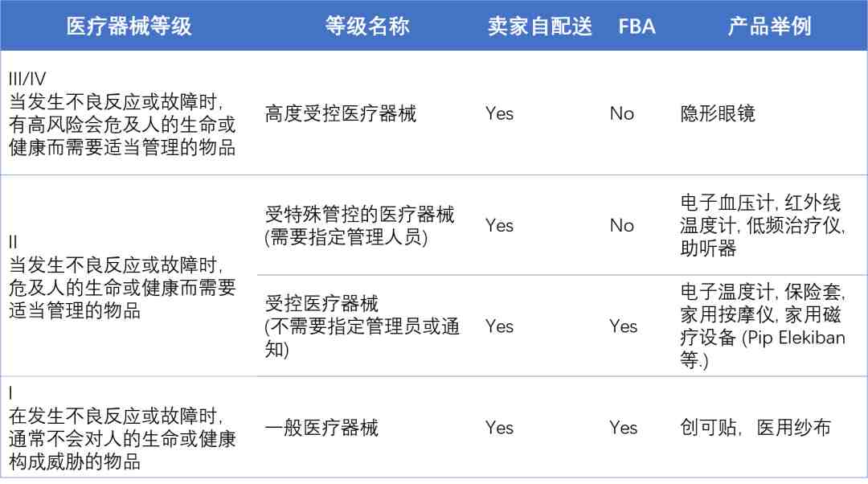Click the FBA column header
868x484 pixels.
pos(637,27)
